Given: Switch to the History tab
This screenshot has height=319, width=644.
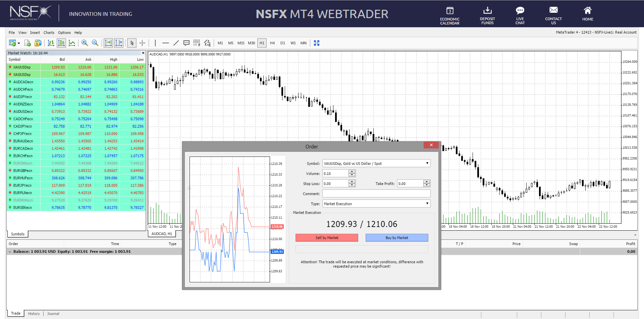Looking at the screenshot, I should click(34, 314).
